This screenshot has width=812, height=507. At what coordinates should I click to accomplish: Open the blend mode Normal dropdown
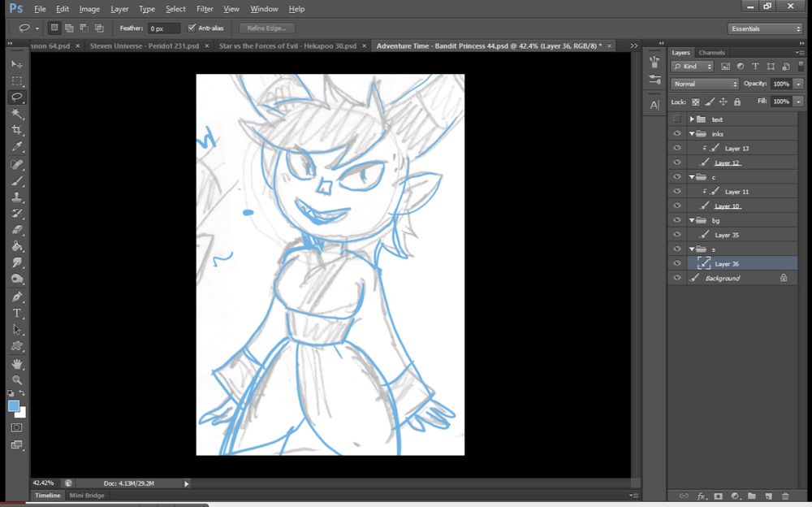coord(704,84)
